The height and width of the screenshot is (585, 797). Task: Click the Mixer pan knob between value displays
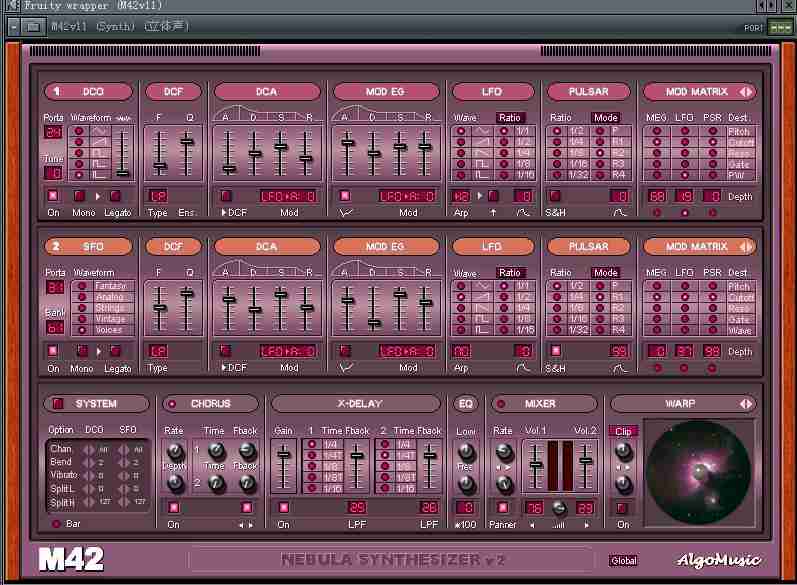pos(559,507)
